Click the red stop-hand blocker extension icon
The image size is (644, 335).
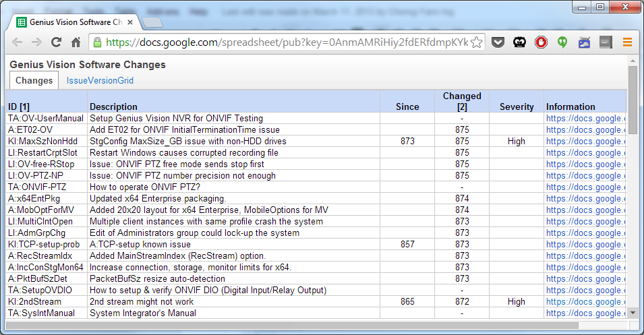click(541, 42)
